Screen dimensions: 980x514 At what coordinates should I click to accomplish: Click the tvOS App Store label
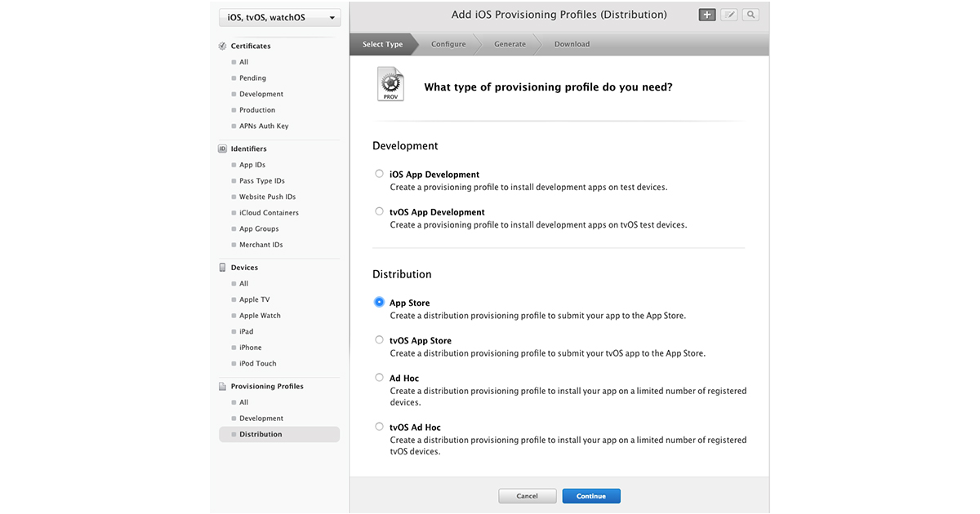[421, 341]
